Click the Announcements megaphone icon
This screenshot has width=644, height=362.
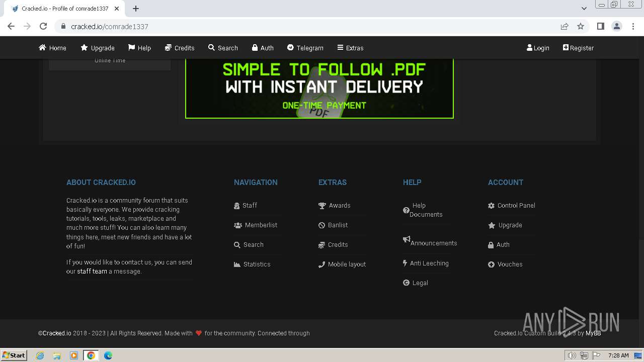407,239
